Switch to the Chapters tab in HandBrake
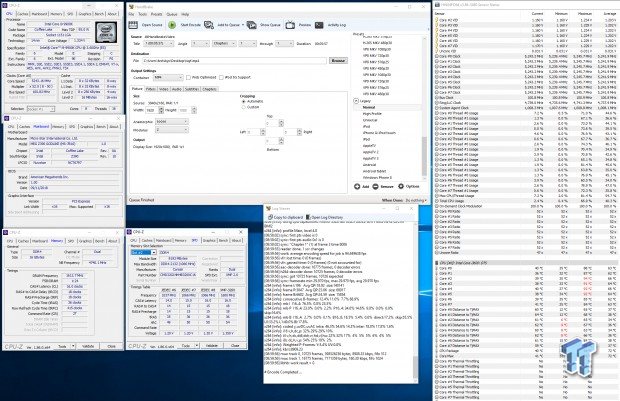 click(210, 89)
